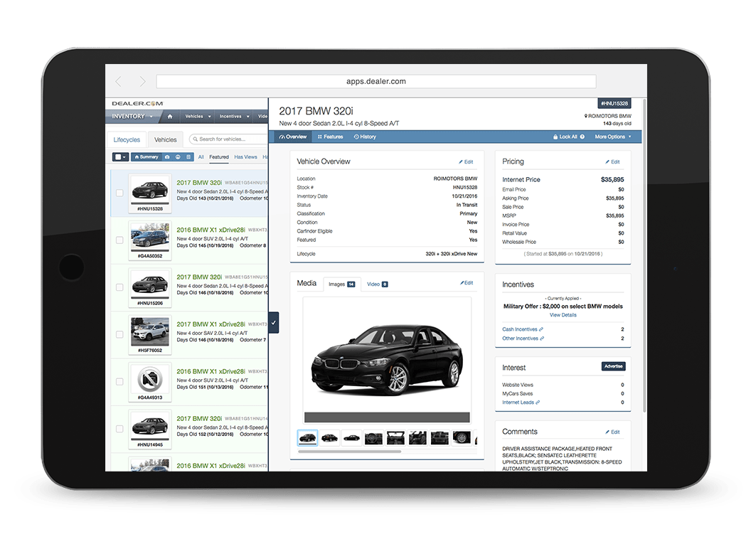Select checkbox for 2017 BMW 320i #HNU14945
Viewport: 756px width, 549px height.
click(119, 429)
